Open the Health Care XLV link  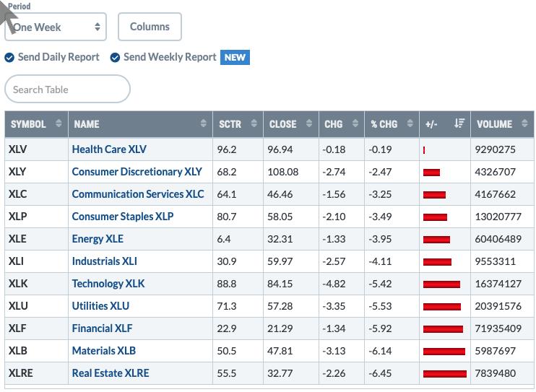coord(109,149)
